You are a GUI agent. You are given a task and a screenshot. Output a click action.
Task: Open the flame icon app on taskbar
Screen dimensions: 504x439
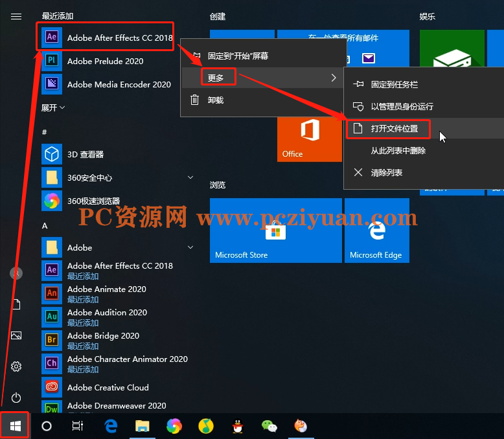(x=301, y=426)
